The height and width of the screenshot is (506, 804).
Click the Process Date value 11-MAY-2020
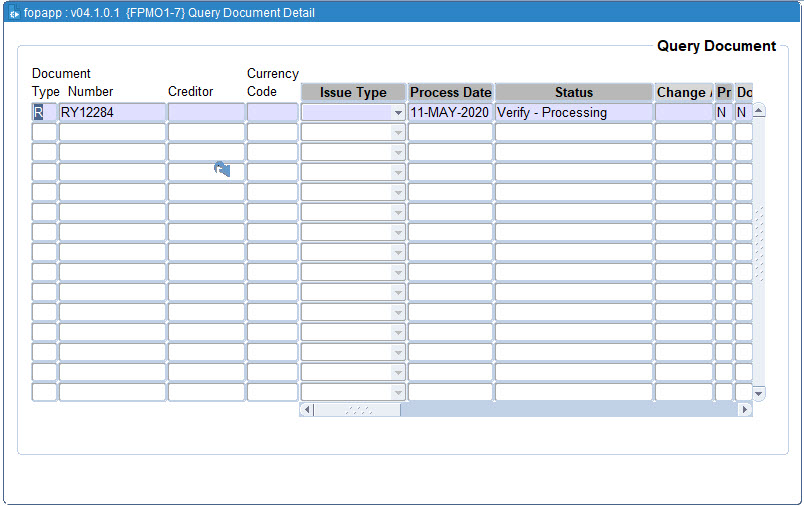click(x=450, y=112)
